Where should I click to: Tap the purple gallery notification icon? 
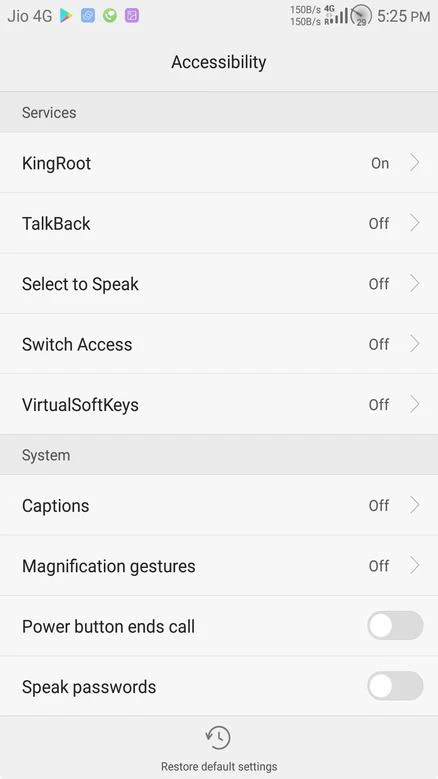tap(132, 16)
